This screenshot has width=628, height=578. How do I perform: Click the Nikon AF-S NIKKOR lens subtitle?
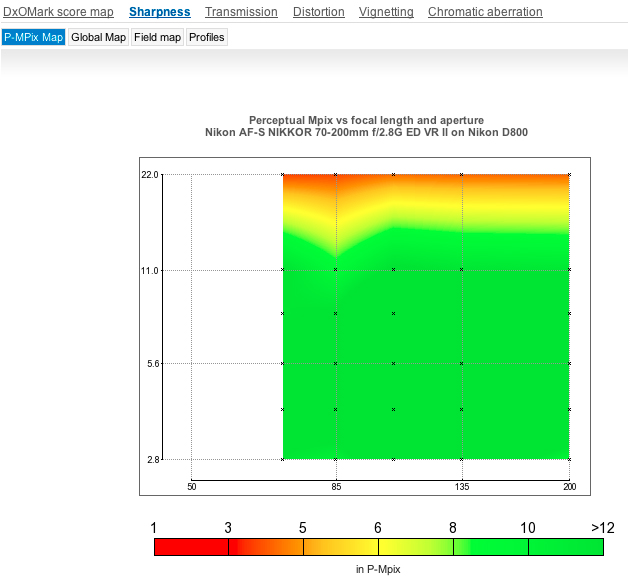[366, 132]
